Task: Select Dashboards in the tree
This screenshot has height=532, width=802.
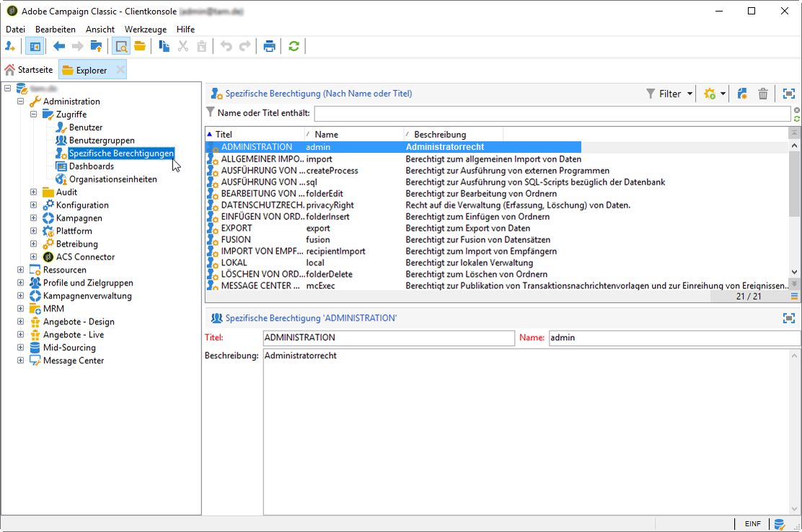Action: 92,166
